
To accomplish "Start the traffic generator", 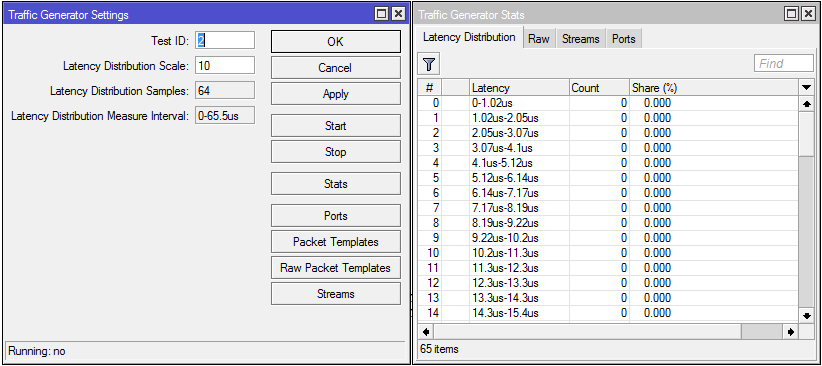I will [x=336, y=126].
